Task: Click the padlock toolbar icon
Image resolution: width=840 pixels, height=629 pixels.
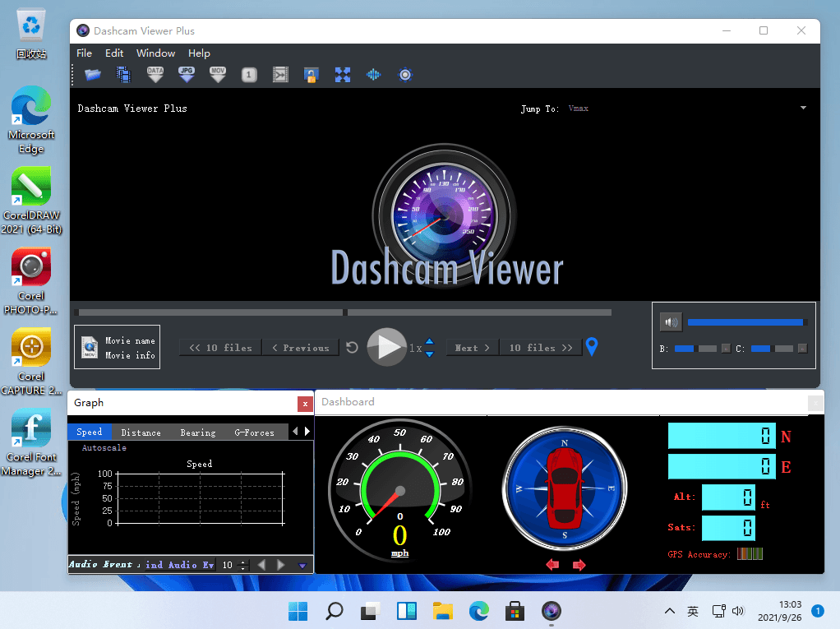Action: click(312, 75)
